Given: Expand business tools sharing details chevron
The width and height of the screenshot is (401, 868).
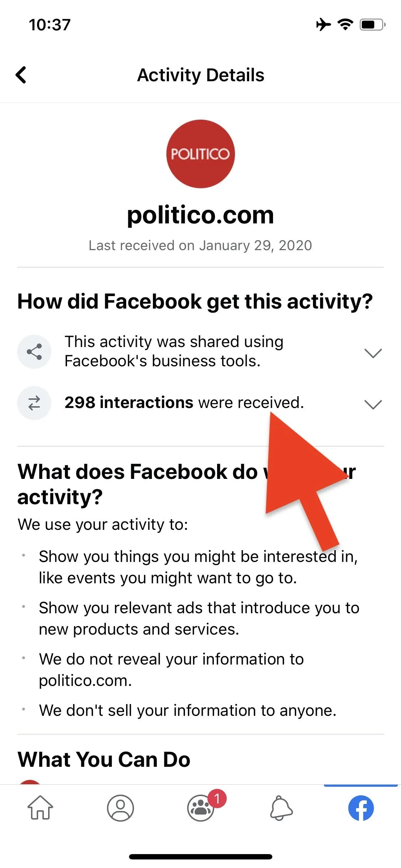Looking at the screenshot, I should pos(373,353).
